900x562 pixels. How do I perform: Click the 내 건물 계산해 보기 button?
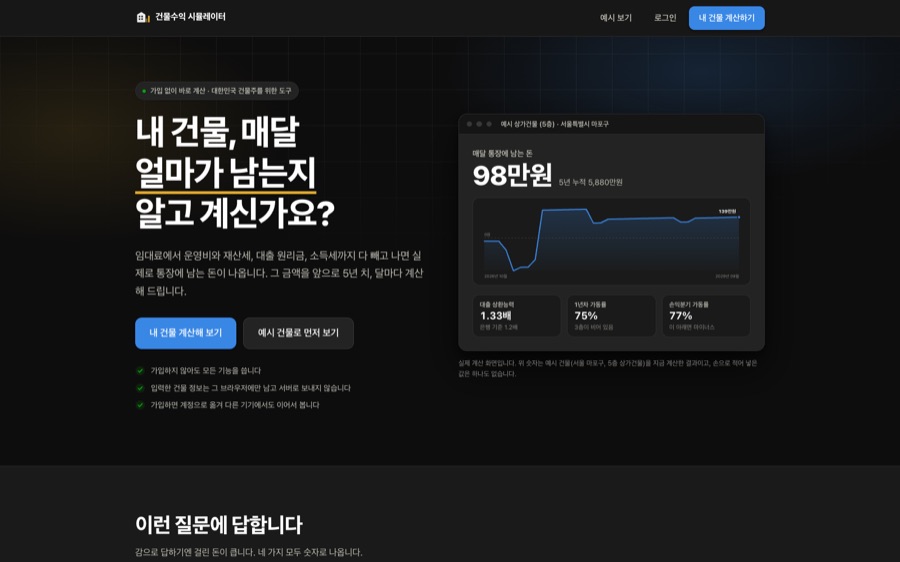(185, 333)
